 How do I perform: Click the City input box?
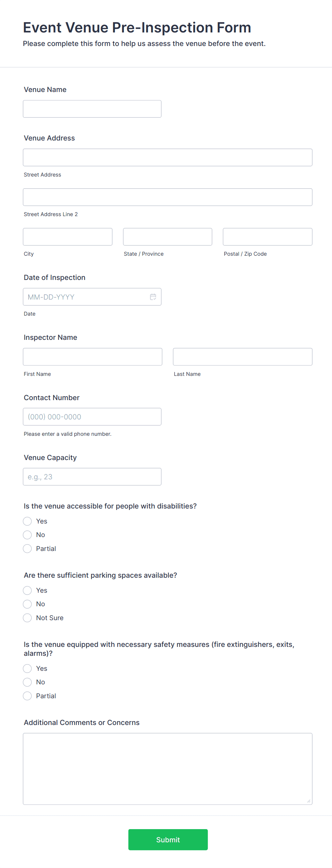pos(67,236)
